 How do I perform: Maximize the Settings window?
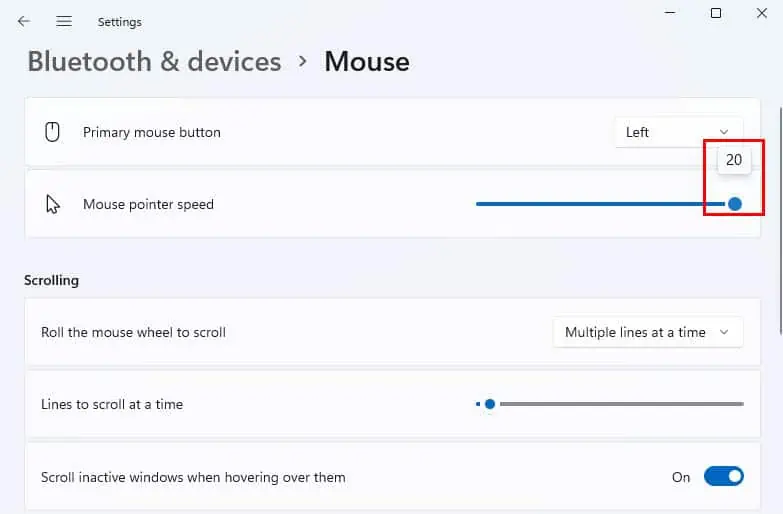point(716,13)
